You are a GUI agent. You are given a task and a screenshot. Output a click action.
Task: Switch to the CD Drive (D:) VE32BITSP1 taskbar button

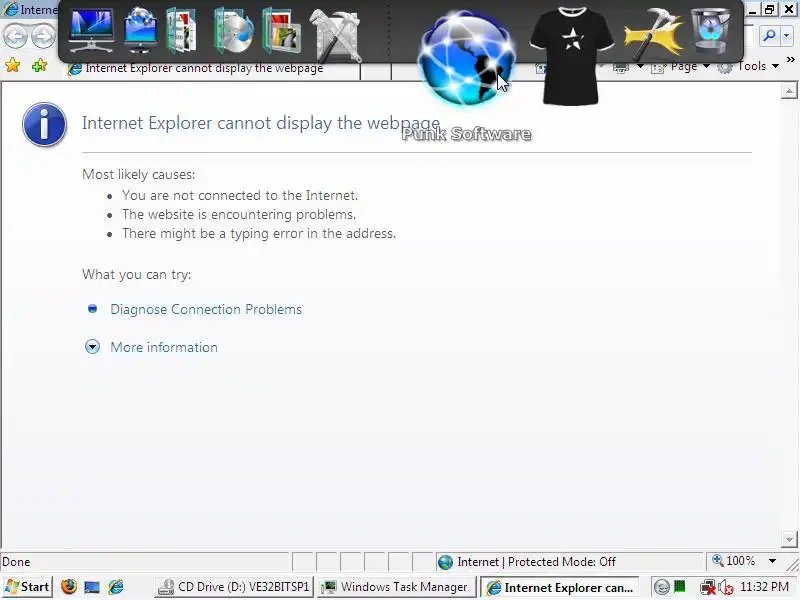pyautogui.click(x=234, y=587)
